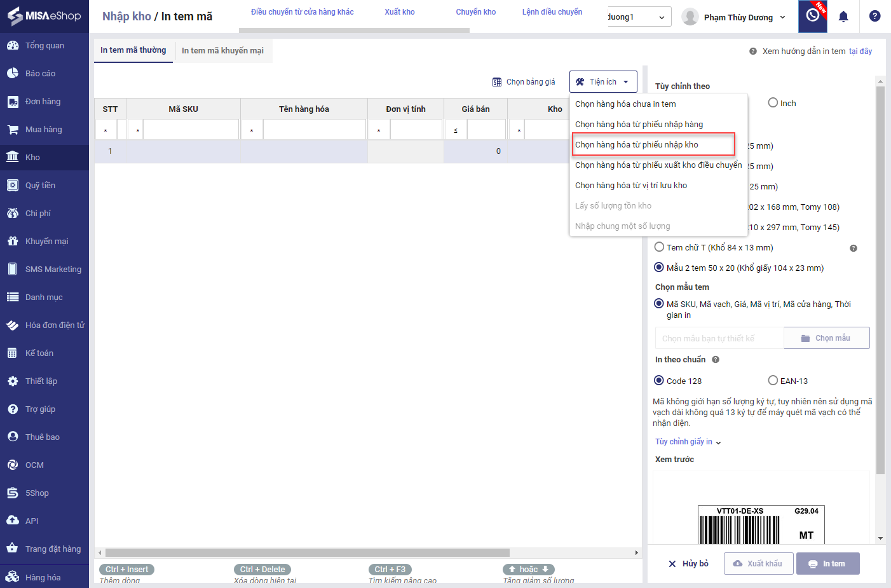
Task: Click the help question mark icon in header
Action: pyautogui.click(x=874, y=17)
